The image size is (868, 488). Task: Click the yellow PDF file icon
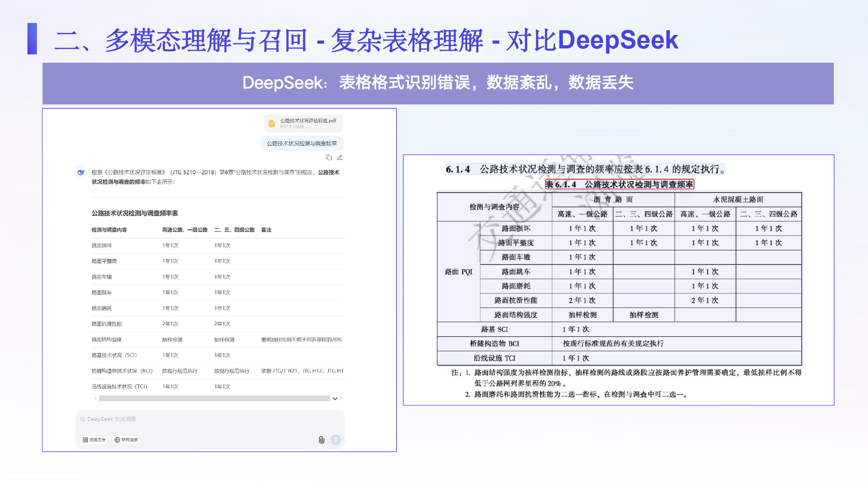pyautogui.click(x=272, y=123)
